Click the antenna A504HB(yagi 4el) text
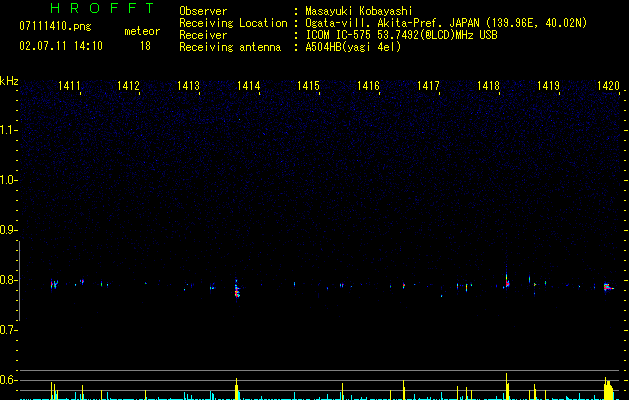This screenshot has width=629, height=400. tap(353, 47)
